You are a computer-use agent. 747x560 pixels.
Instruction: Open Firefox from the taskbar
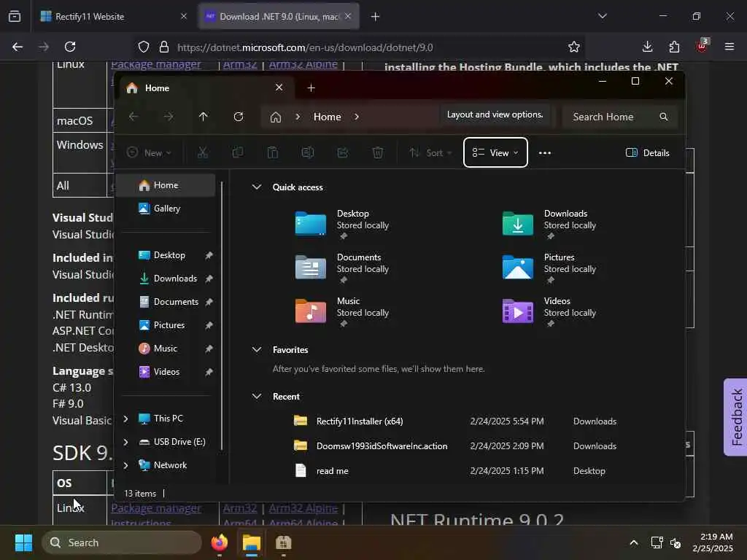(219, 542)
